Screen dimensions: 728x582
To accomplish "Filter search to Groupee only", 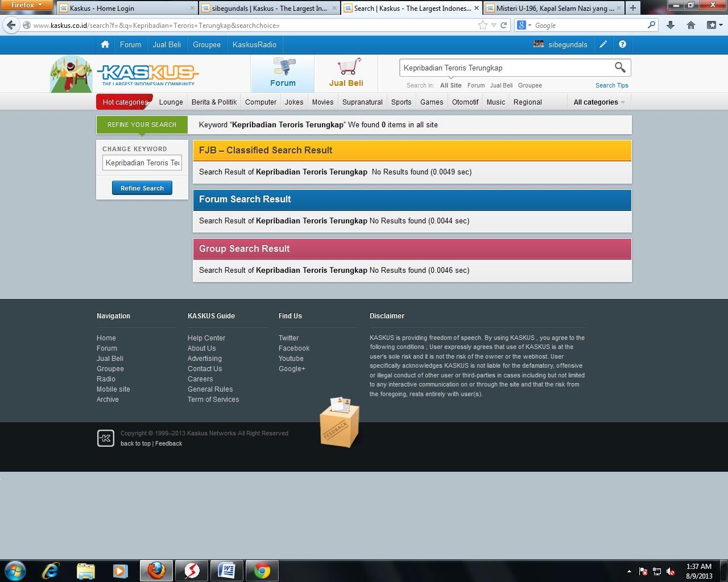I will coord(530,85).
